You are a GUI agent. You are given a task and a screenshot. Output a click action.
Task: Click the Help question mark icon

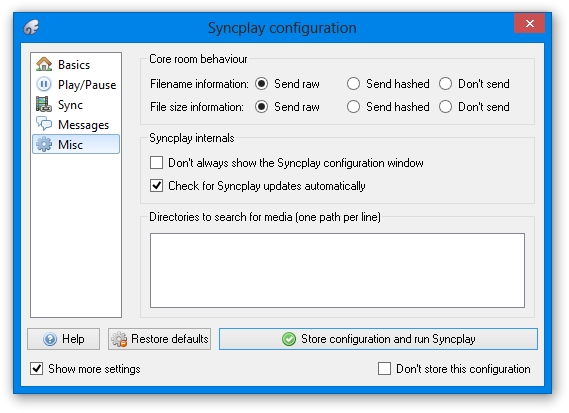click(50, 339)
